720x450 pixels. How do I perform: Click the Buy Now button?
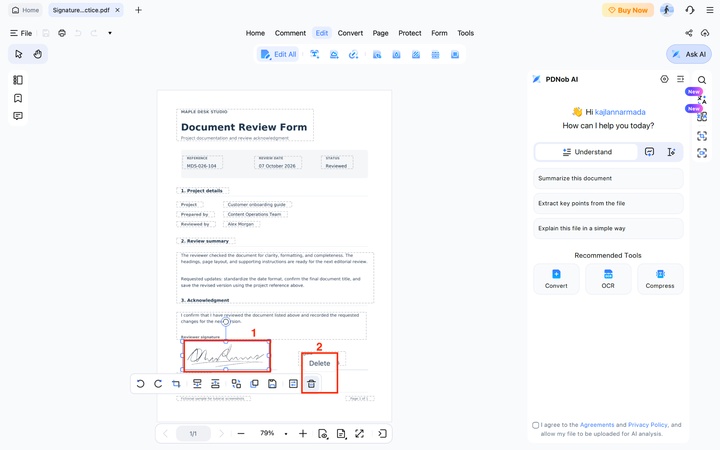pyautogui.click(x=628, y=10)
